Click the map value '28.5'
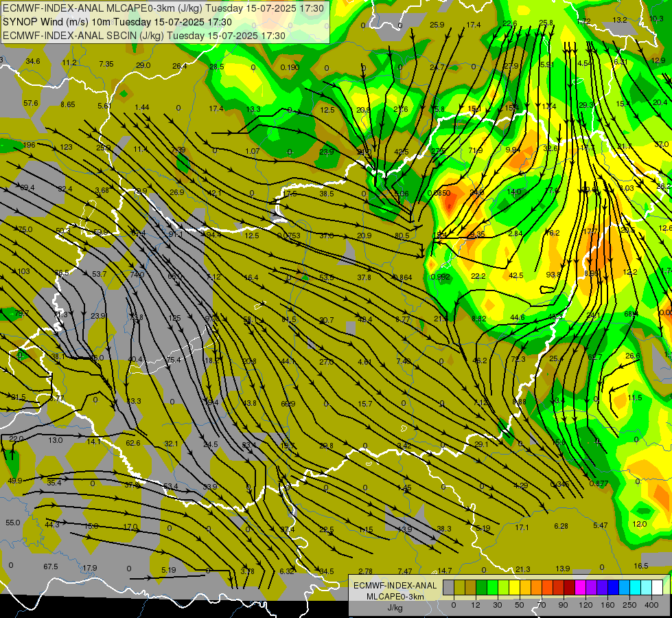Screen dimensions: 672x618 pyautogui.click(x=216, y=67)
